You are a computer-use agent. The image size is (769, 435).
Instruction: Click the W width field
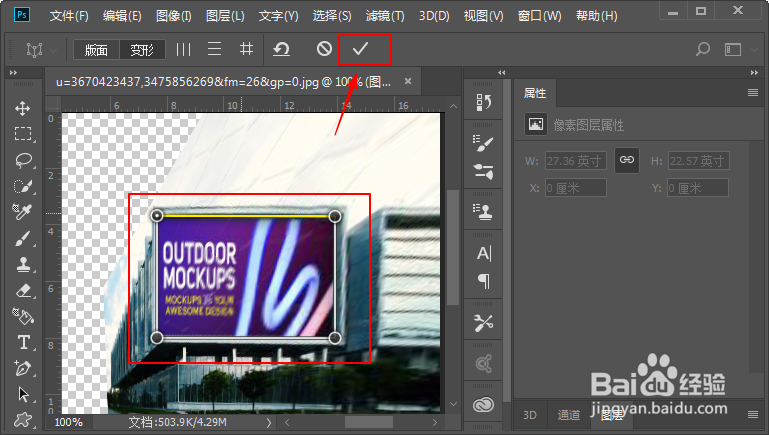[576, 161]
